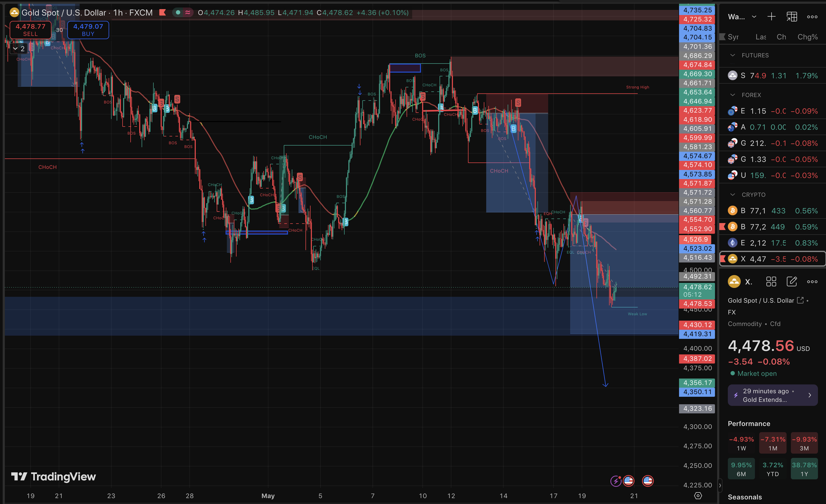Select the AUD/USD row showing 0.02%
Viewport: 826px width, 504px height.
point(772,127)
